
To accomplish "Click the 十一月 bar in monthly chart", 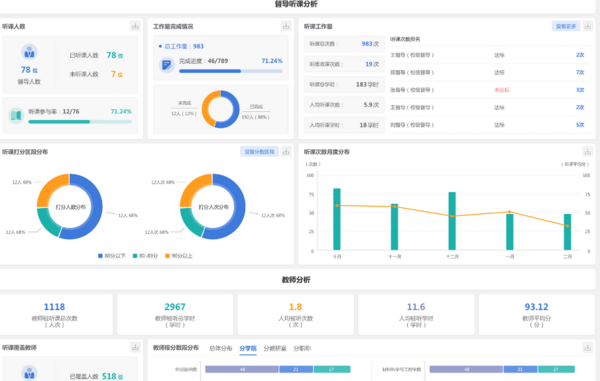I will point(395,227).
